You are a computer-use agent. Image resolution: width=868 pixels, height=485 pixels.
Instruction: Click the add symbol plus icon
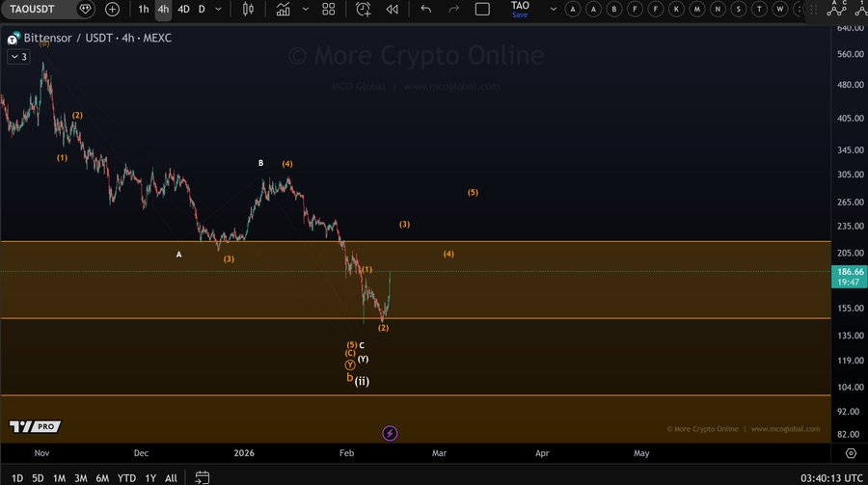(x=113, y=10)
